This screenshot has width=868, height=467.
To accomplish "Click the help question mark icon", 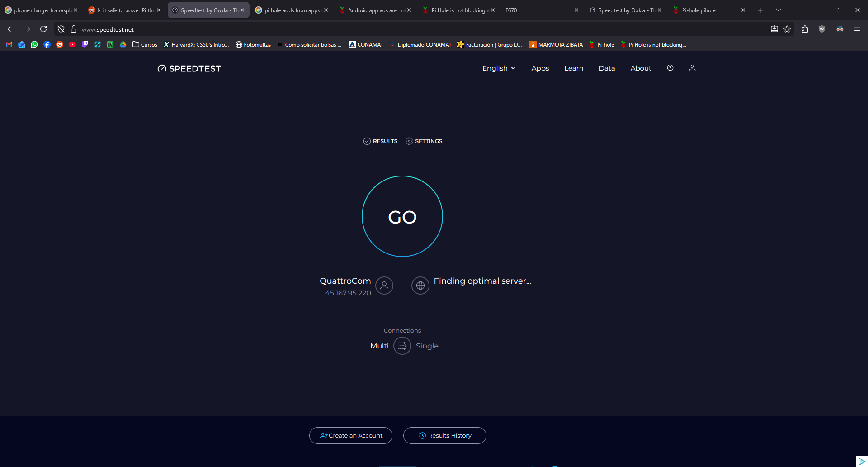I will click(670, 68).
